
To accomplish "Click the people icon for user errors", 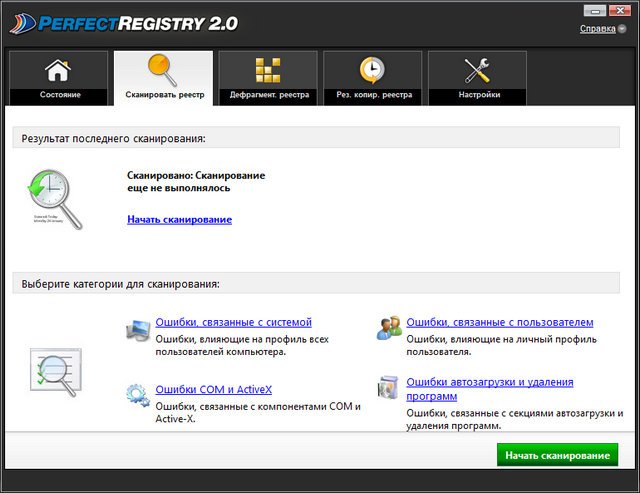I will point(388,327).
